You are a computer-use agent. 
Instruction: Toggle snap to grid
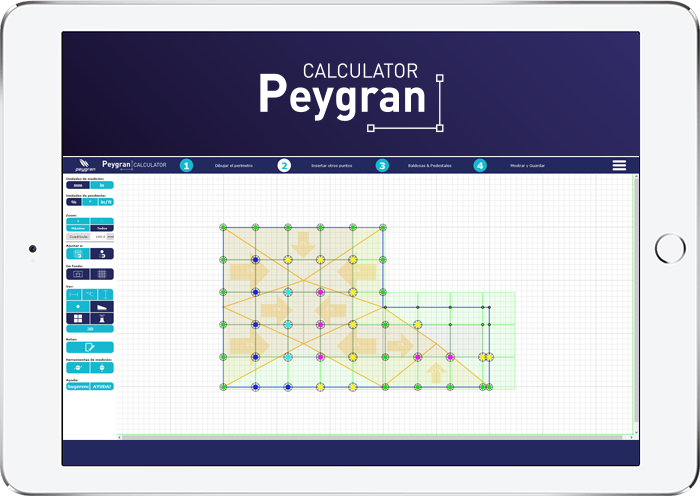(x=78, y=254)
